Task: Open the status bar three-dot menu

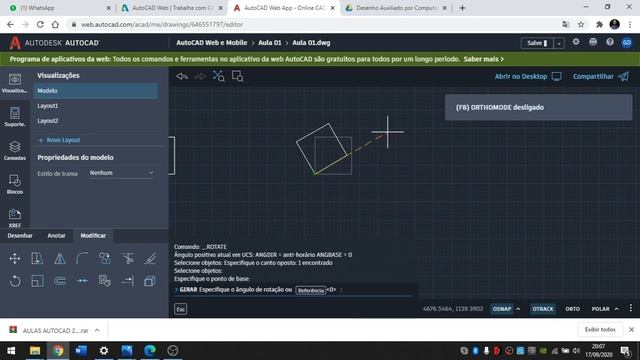Action: coord(631,308)
